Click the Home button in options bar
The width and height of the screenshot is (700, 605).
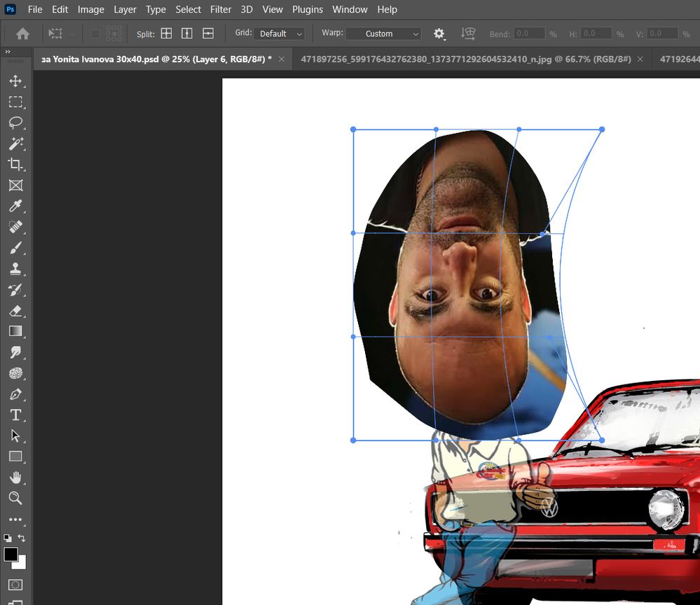click(22, 34)
